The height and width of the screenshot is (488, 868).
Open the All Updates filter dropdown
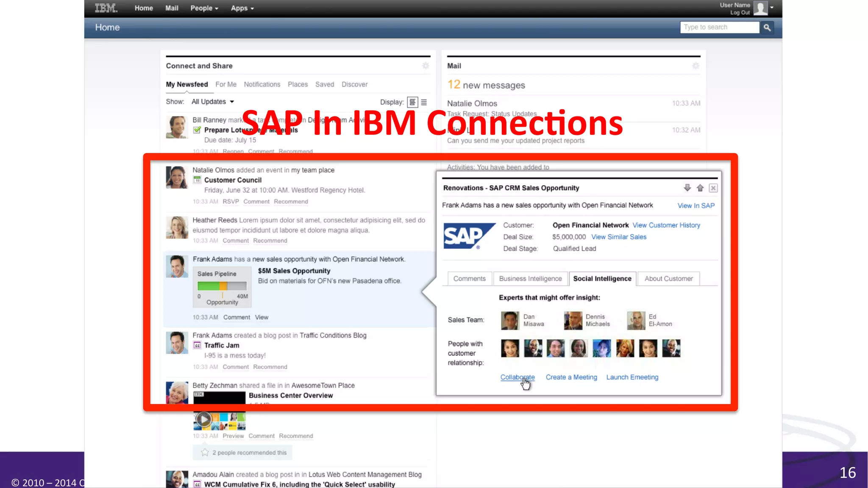click(213, 102)
